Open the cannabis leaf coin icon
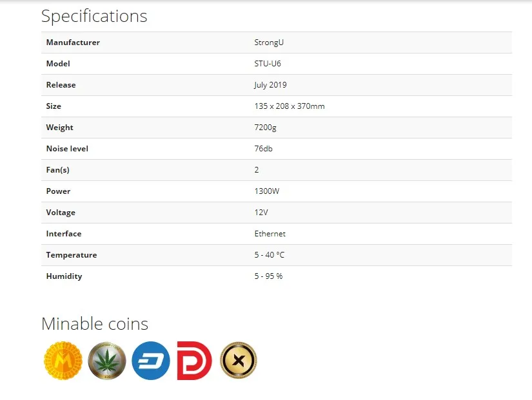The width and height of the screenshot is (532, 400). [107, 360]
